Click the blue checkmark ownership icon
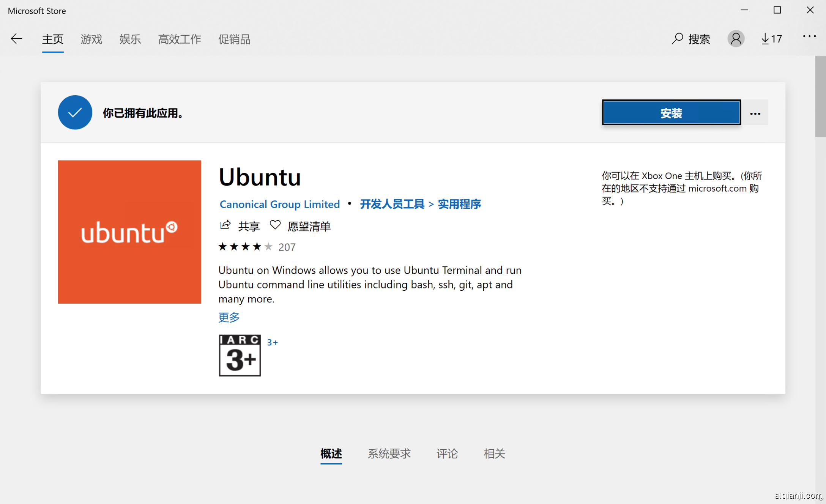Viewport: 826px width, 504px height. tap(75, 112)
